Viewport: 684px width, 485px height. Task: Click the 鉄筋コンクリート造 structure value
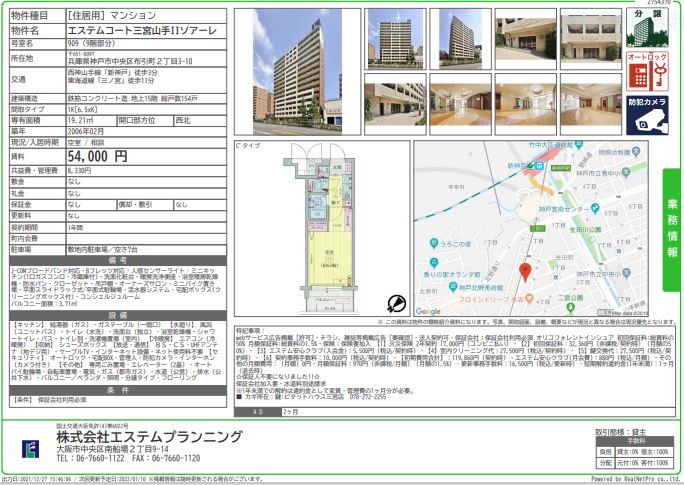[x=99, y=99]
